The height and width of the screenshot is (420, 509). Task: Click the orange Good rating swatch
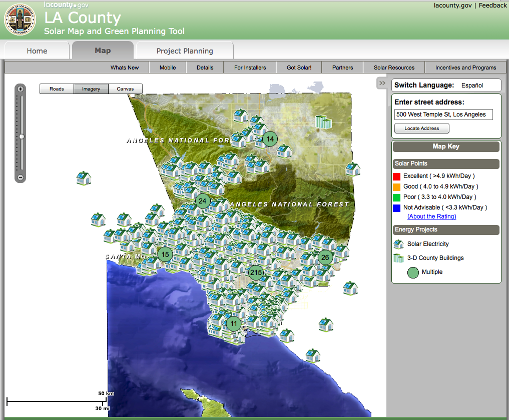pyautogui.click(x=396, y=187)
